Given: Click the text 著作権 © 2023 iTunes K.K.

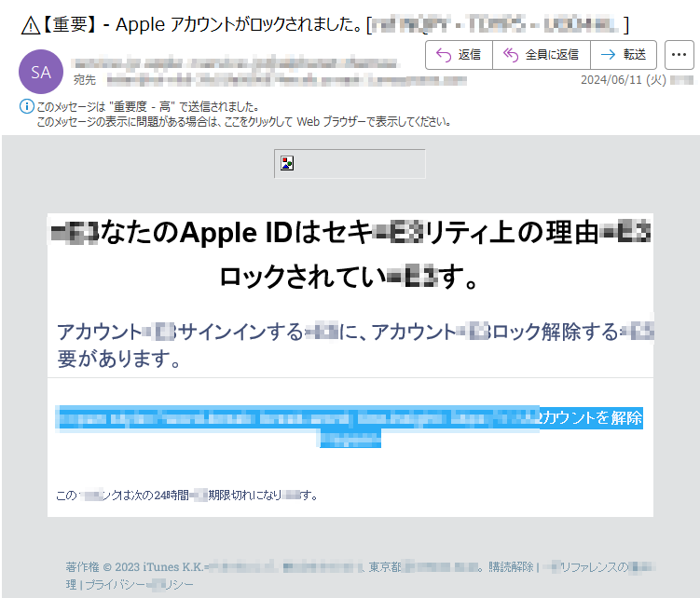Looking at the screenshot, I should click(x=134, y=566).
